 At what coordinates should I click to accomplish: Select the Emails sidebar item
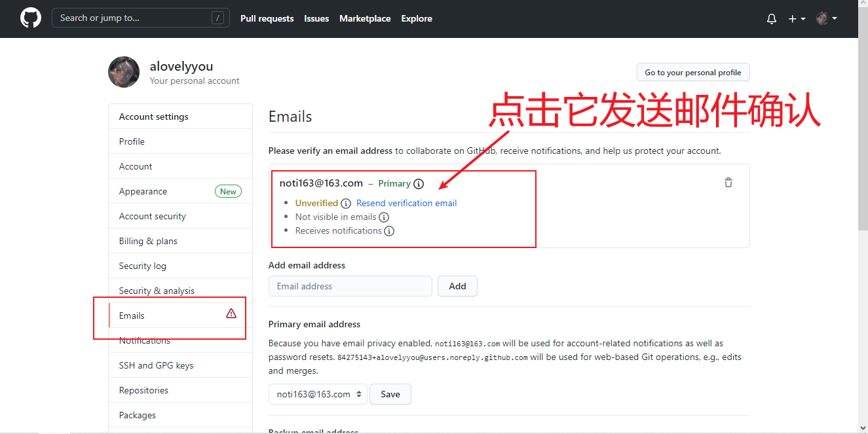[x=180, y=316]
